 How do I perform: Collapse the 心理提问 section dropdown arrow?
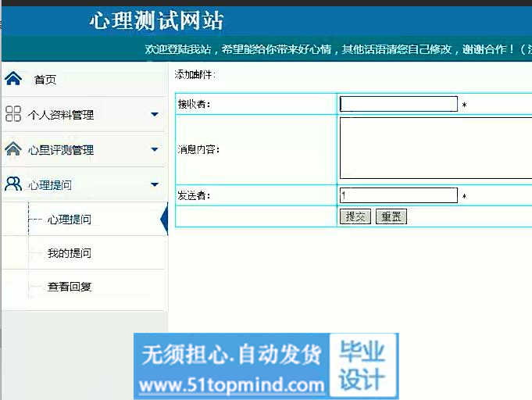(x=155, y=184)
